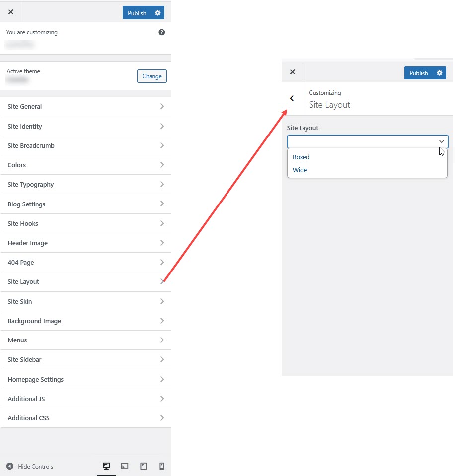Go back using the Site Layout back arrow
The image size is (455, 476).
point(292,98)
